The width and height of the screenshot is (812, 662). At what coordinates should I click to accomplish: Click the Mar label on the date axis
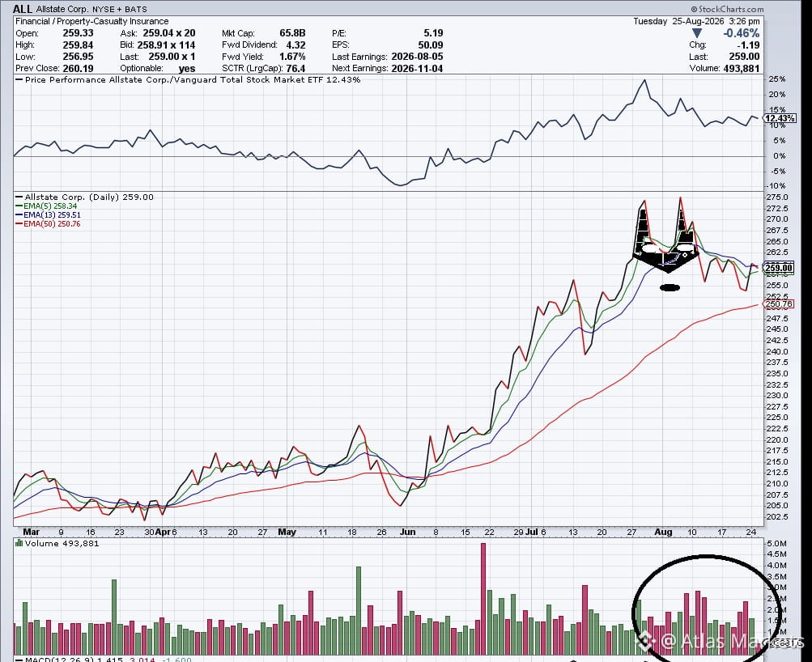click(31, 532)
